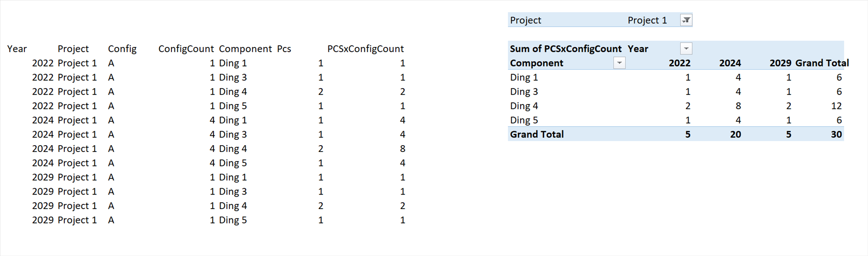Expand the Component row labels dropdown
The image size is (868, 256).
pyautogui.click(x=619, y=63)
